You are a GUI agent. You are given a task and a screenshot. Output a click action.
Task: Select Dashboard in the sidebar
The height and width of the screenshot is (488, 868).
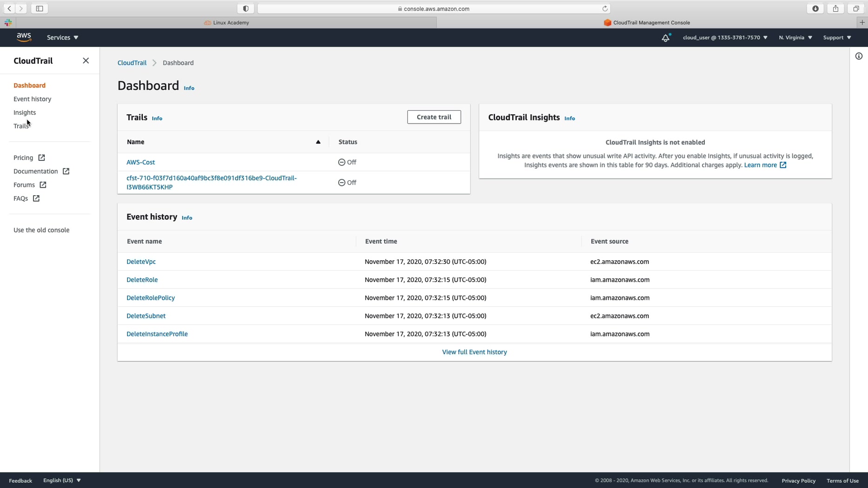pos(29,86)
